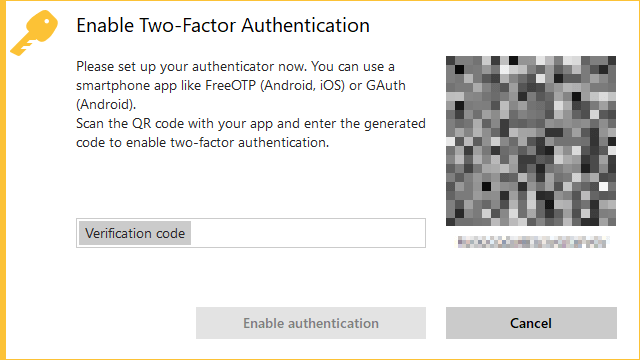Screen dimensions: 640x360
Task: Select the blurred secret key text under QR code
Action: pos(531,242)
